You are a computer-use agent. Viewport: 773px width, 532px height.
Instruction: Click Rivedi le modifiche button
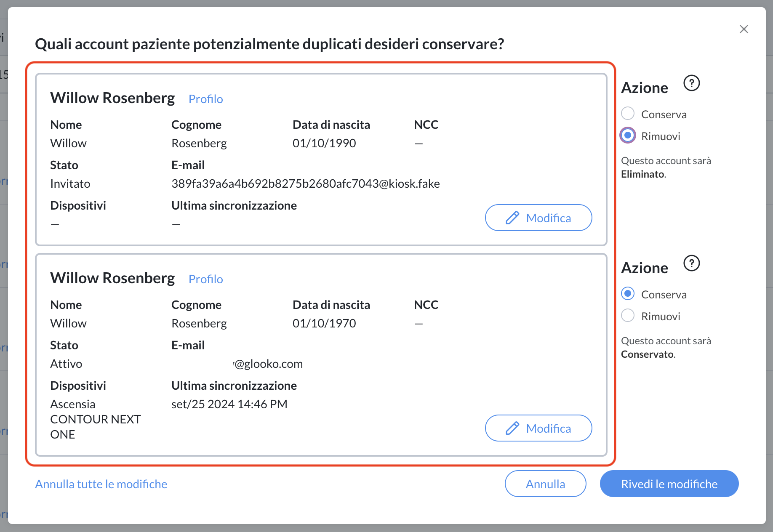coord(669,484)
